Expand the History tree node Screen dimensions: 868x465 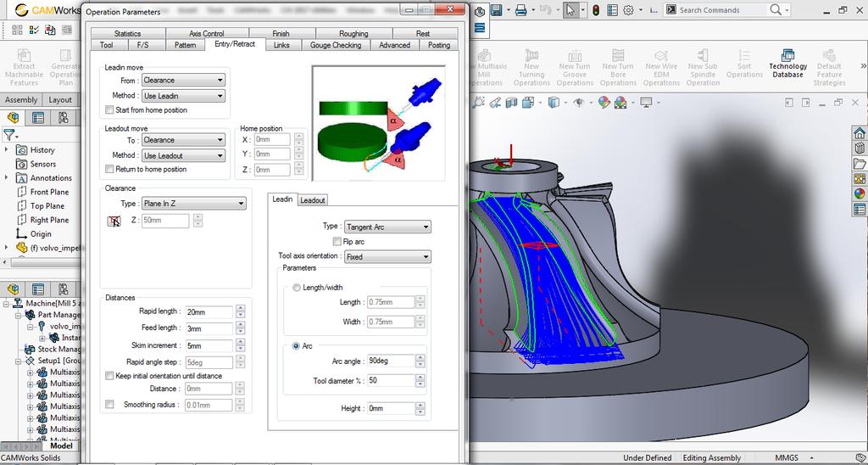click(6, 149)
